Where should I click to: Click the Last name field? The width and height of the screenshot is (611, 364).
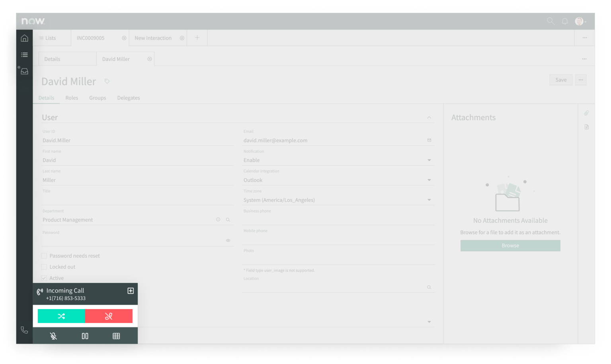pos(138,180)
